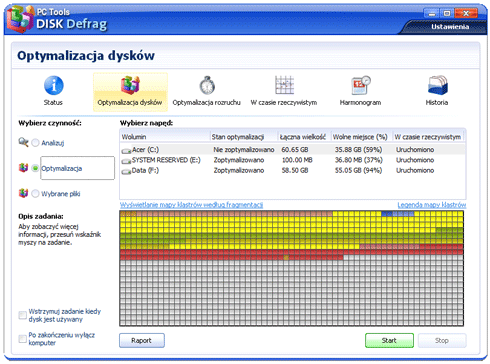
Task: Open the Legenda mapy klastrów link
Action: pyautogui.click(x=432, y=205)
